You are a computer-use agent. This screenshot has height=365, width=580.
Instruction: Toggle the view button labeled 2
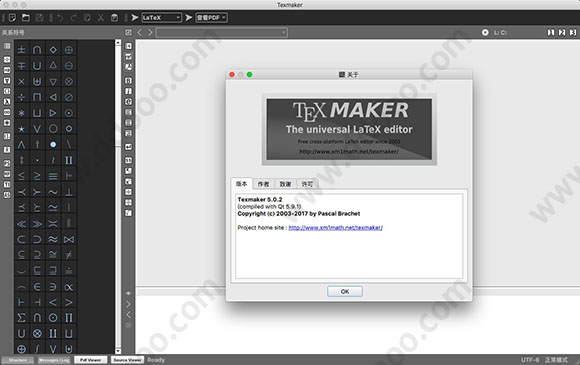pyautogui.click(x=562, y=33)
